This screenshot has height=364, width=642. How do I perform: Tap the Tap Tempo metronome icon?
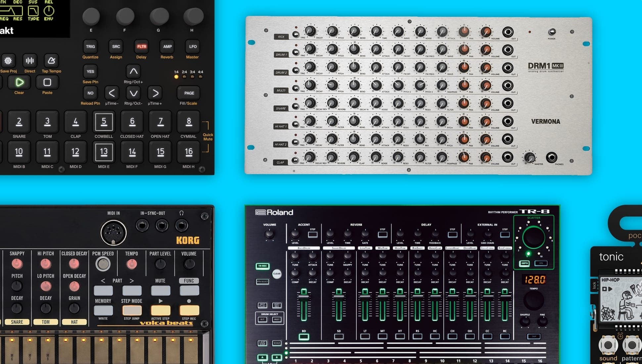(51, 61)
